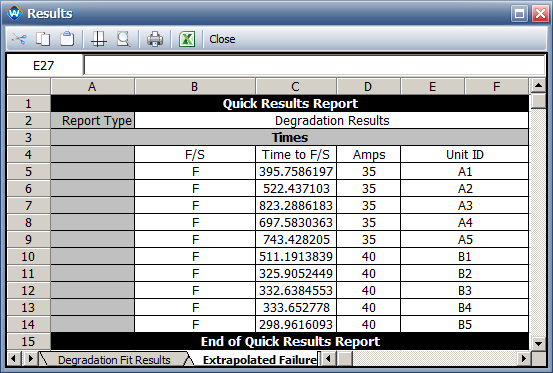Click the Close text button in toolbar
The height and width of the screenshot is (373, 553).
222,39
